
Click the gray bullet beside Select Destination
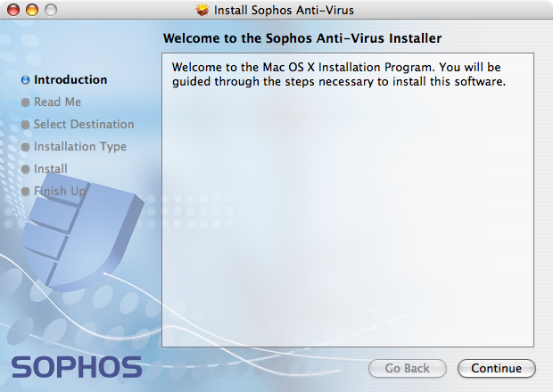pos(25,125)
